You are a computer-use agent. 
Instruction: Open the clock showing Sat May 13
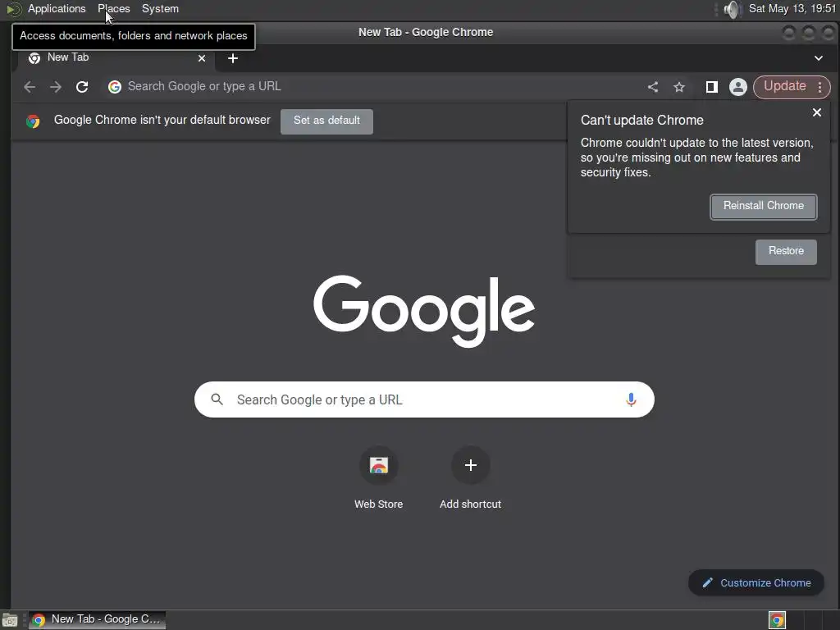[792, 8]
